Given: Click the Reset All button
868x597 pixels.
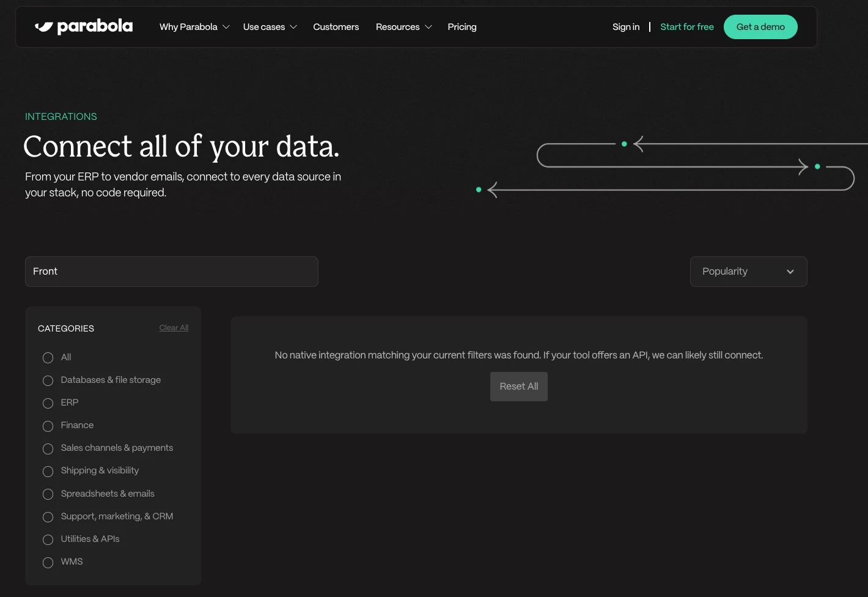Looking at the screenshot, I should 519,387.
